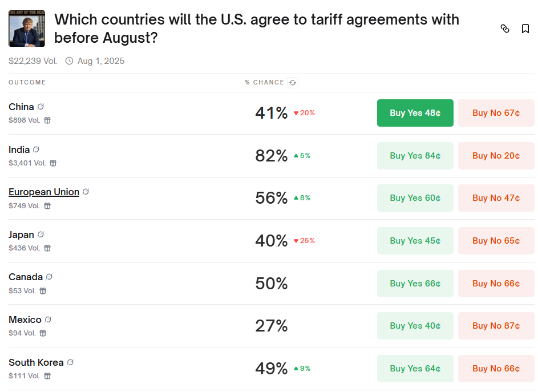Bookmark this tariff agreements market
This screenshot has height=392, width=538.
[x=525, y=29]
